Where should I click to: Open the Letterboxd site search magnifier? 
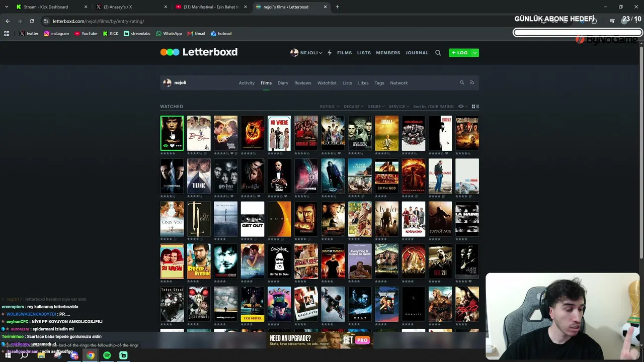pos(438,53)
